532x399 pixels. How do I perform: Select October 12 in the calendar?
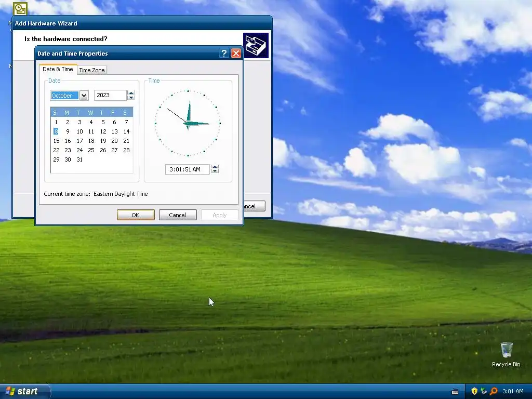[x=103, y=131]
